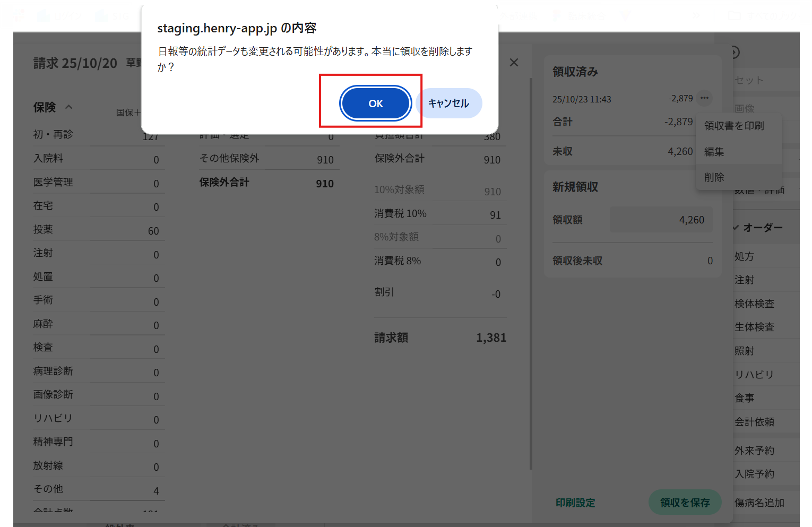Click the 手術 row label
Screen dimensions: 812x527
point(43,300)
